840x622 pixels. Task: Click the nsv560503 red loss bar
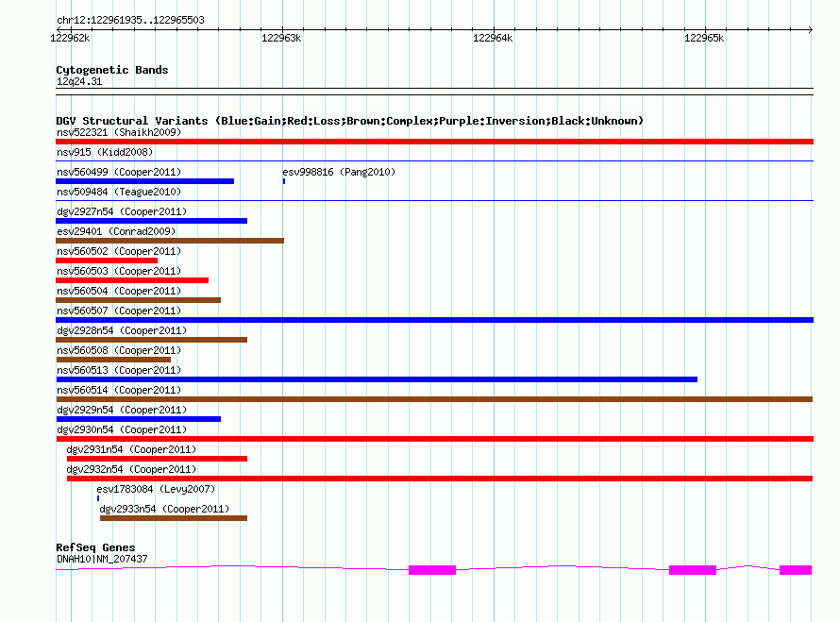click(x=132, y=280)
